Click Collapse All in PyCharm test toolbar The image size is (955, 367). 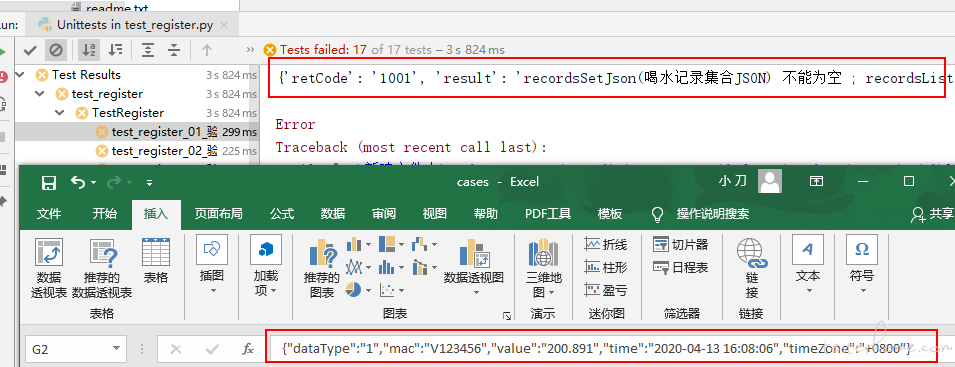click(x=174, y=50)
